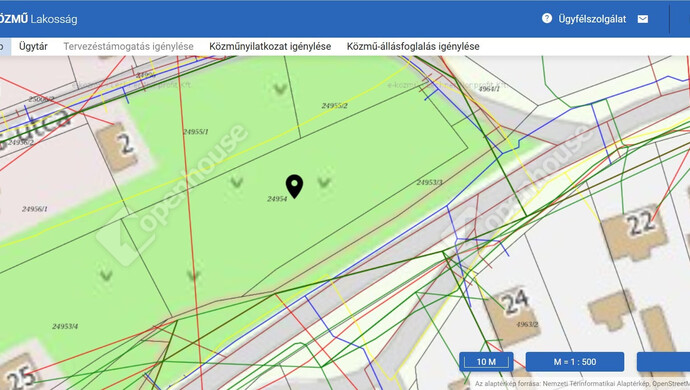This screenshot has height=390, width=690.
Task: Click building number 22 on map
Action: click(x=640, y=224)
